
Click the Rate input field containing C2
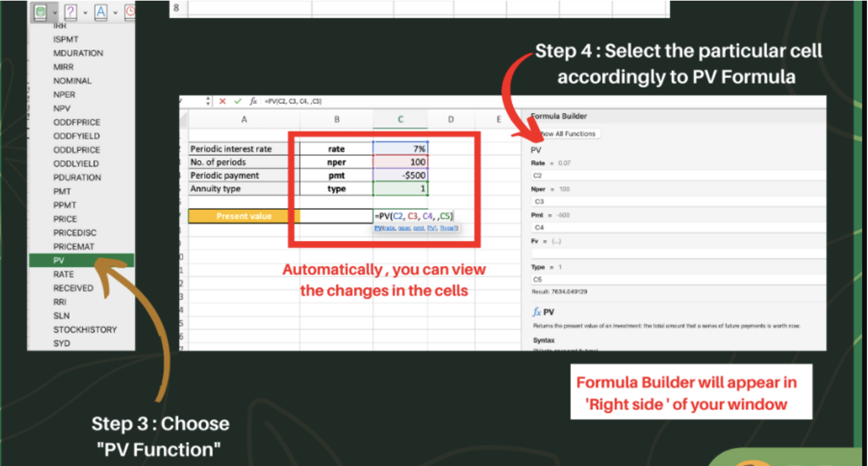click(x=678, y=176)
